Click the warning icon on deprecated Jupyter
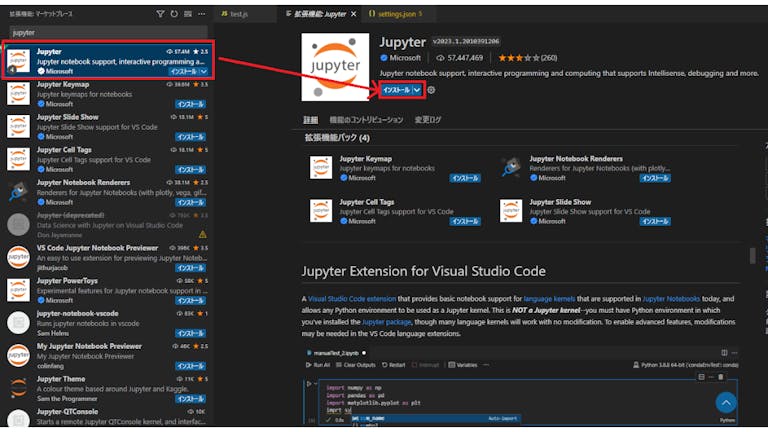The image size is (768, 432). (202, 235)
